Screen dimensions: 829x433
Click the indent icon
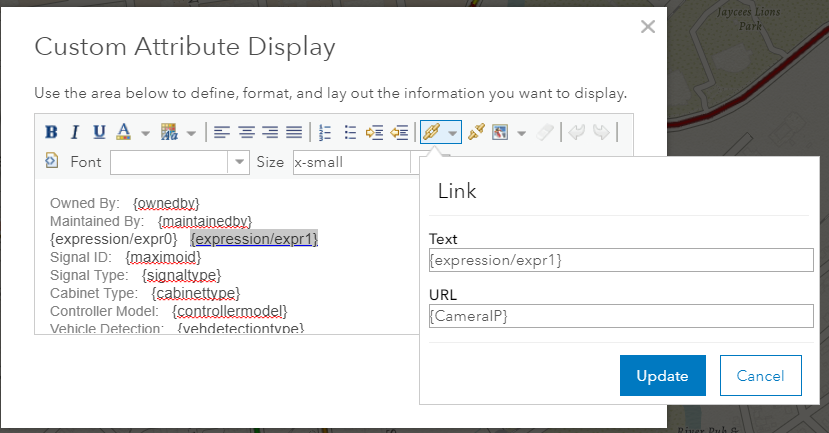(x=375, y=132)
